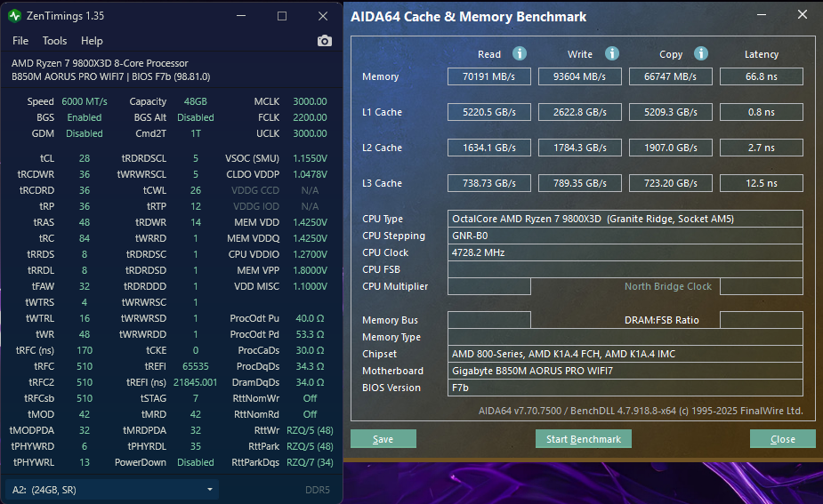Click the AMD Ryzen 7 9800X3D processor name
The image size is (823, 504).
[x=100, y=63]
